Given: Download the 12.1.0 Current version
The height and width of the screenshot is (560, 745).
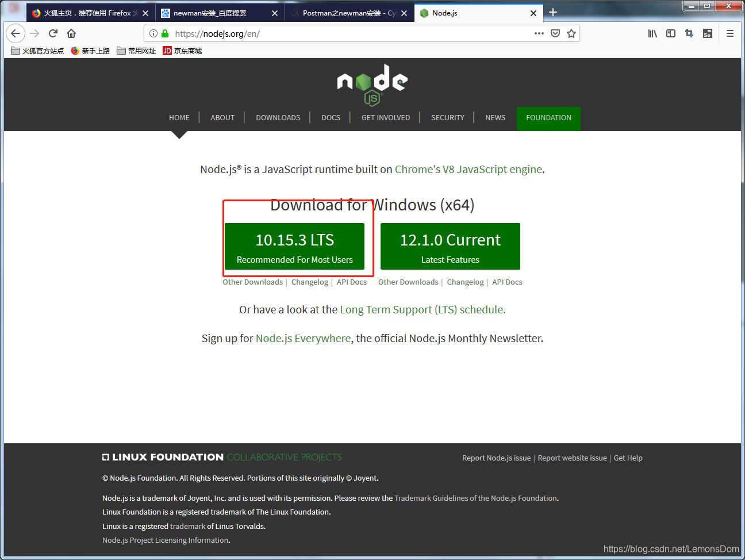Looking at the screenshot, I should (450, 246).
